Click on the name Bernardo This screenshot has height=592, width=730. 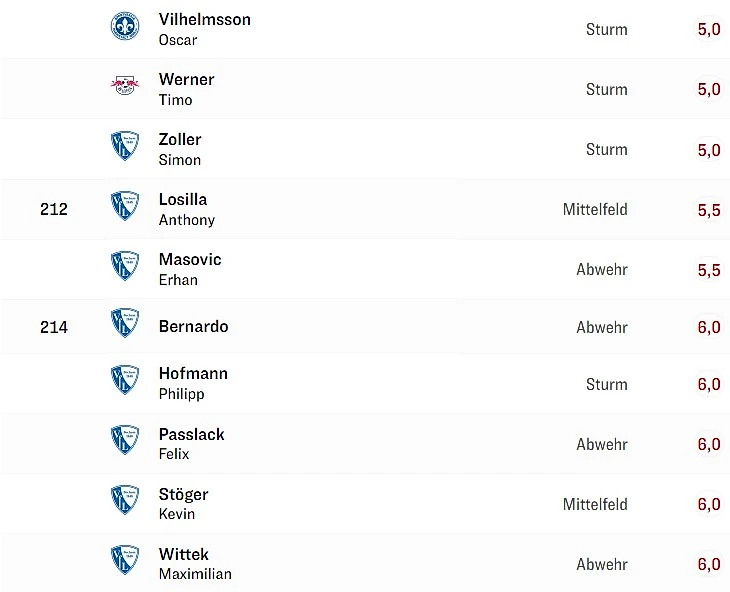pyautogui.click(x=193, y=327)
